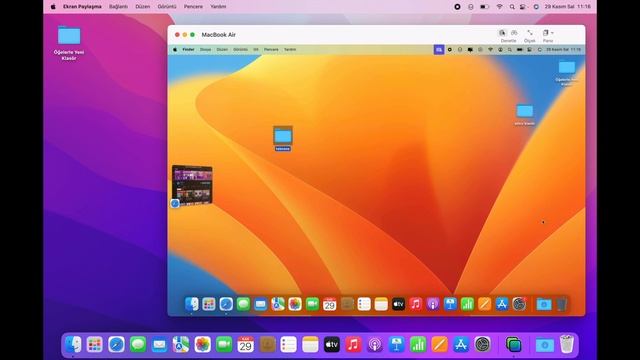This screenshot has height=360, width=640.
Task: Open local Yardım menu
Action: click(218, 7)
